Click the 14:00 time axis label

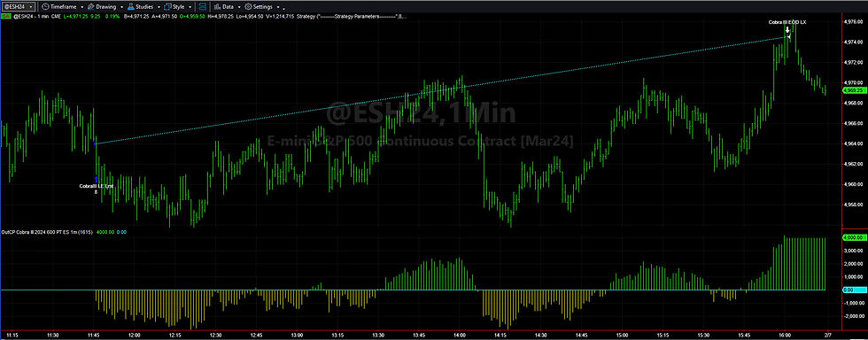coord(460,335)
